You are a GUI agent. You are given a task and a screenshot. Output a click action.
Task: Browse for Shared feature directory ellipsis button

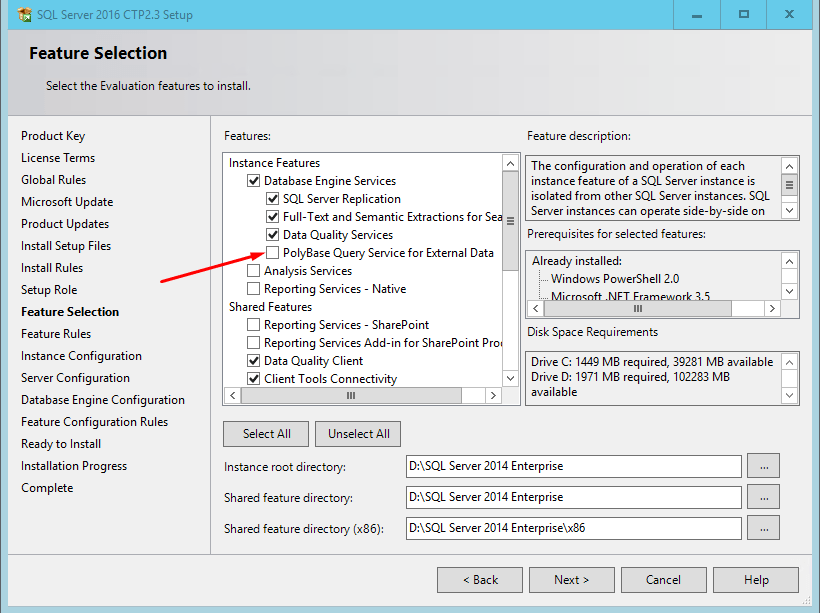764,497
